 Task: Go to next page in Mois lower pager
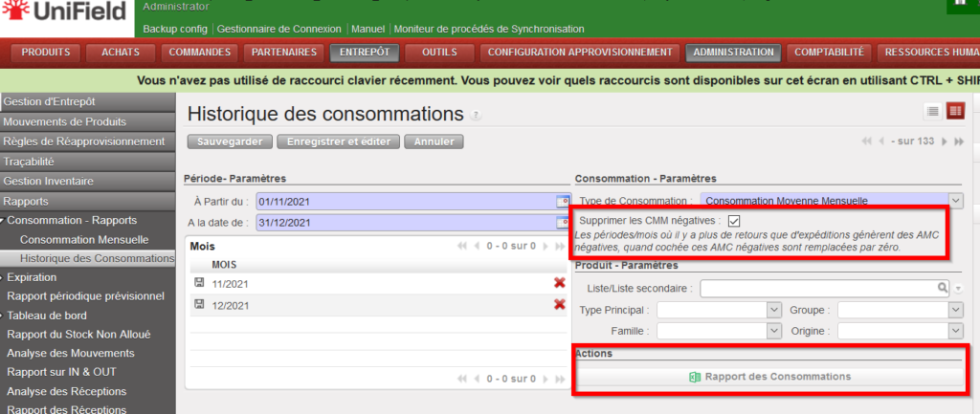coord(546,379)
